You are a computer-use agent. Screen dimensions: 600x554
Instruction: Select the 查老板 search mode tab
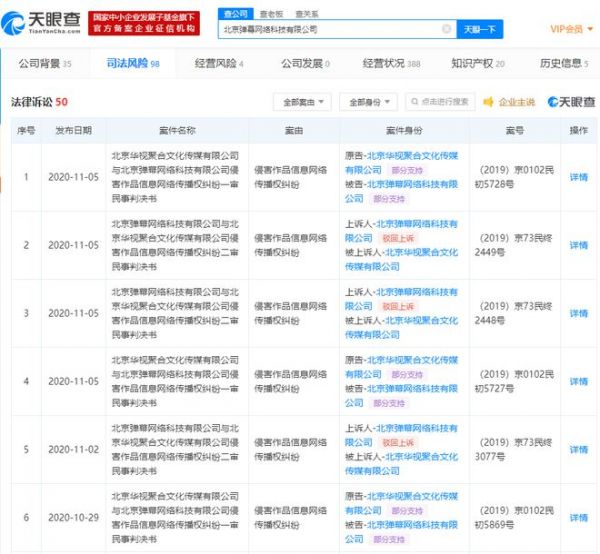pyautogui.click(x=269, y=15)
